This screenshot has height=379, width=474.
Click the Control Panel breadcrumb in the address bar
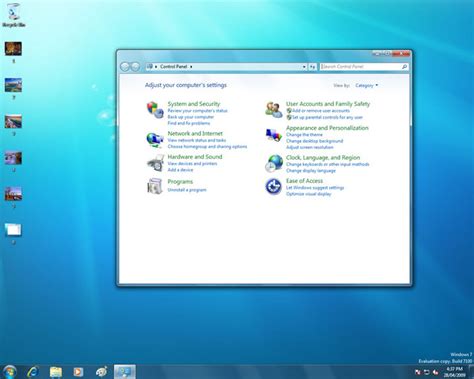click(x=173, y=67)
